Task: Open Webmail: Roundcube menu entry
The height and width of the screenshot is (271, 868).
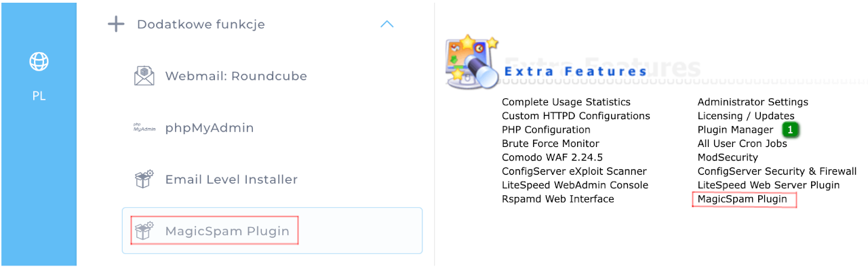Action: (236, 76)
